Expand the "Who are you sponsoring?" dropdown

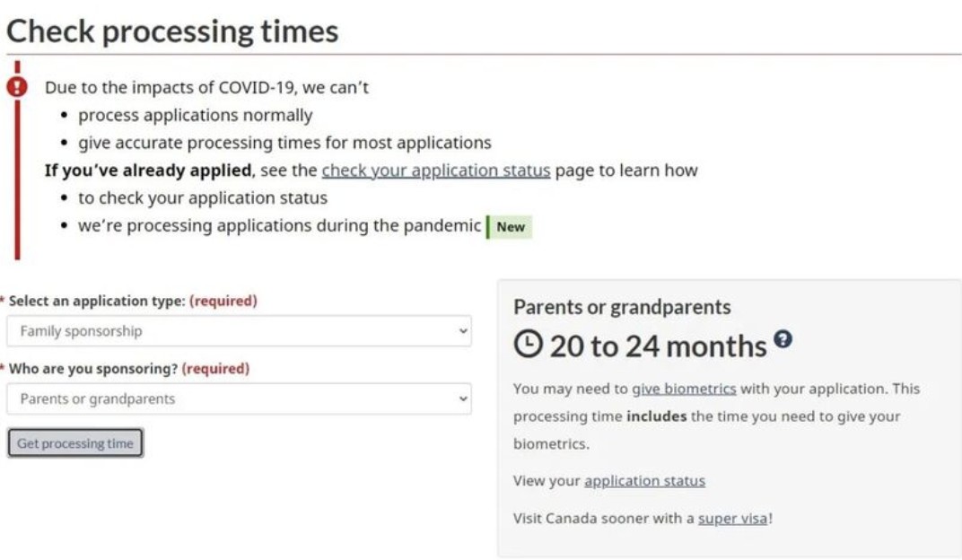[x=239, y=399]
